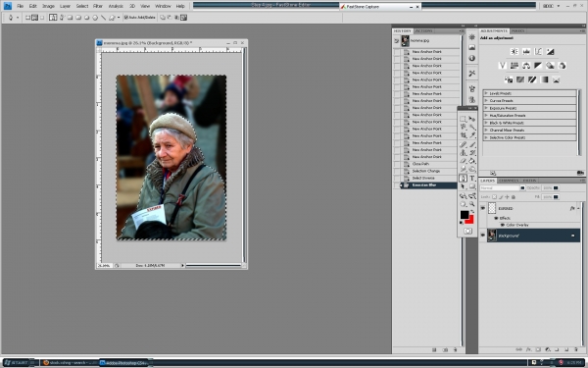
Task: Select the Type tool
Action: [x=472, y=179]
